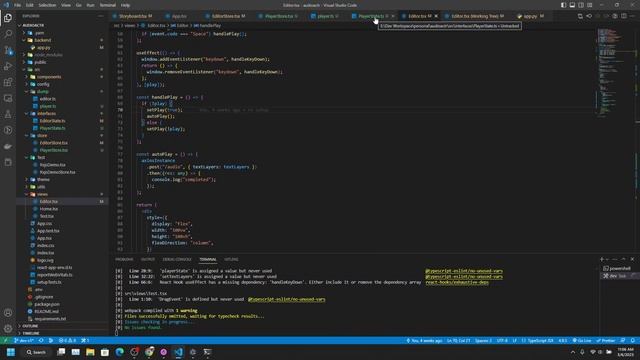The width and height of the screenshot is (640, 360).
Task: Expand the node_modules folder
Action: click(x=62, y=55)
